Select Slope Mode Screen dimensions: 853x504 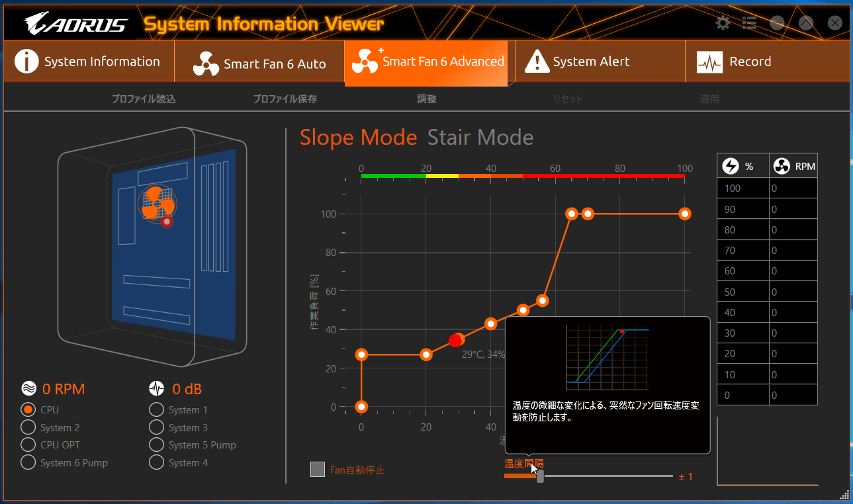click(358, 138)
